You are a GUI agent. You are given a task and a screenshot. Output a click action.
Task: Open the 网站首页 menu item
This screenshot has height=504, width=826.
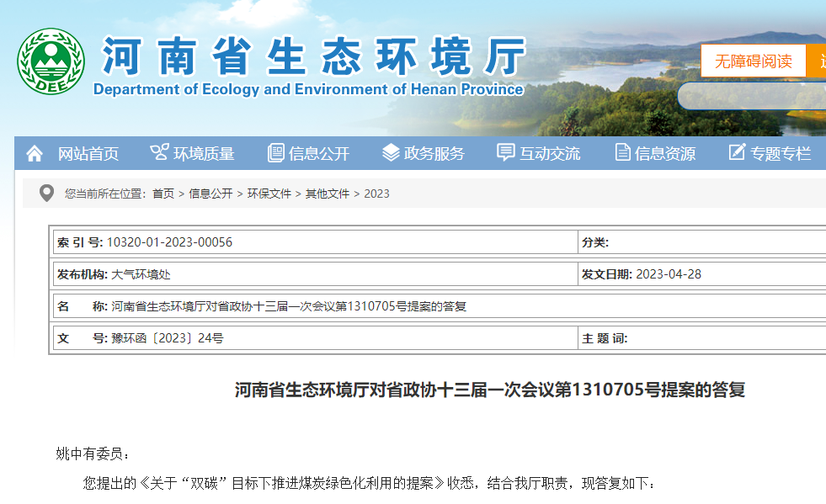88,154
